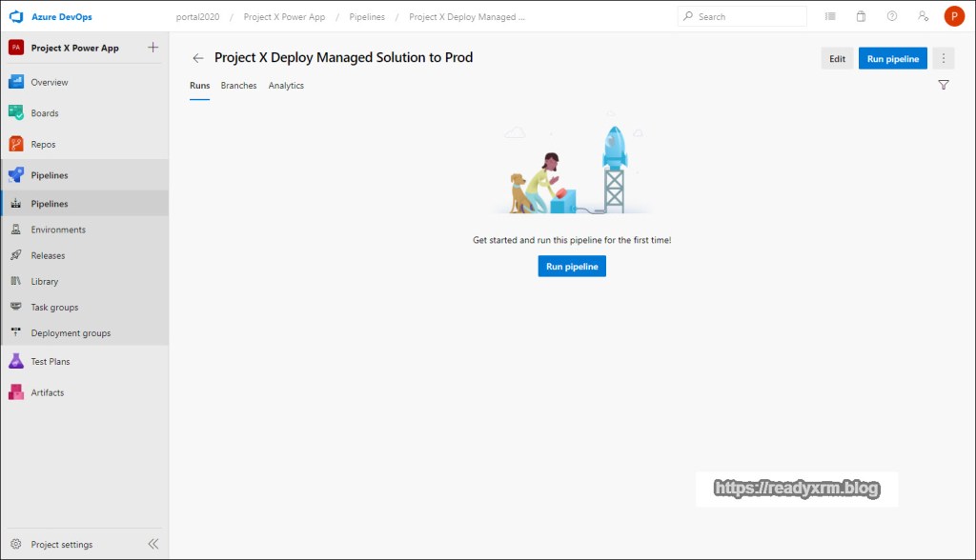This screenshot has height=560, width=976.
Task: Open user settings icon in header
Action: tap(923, 17)
